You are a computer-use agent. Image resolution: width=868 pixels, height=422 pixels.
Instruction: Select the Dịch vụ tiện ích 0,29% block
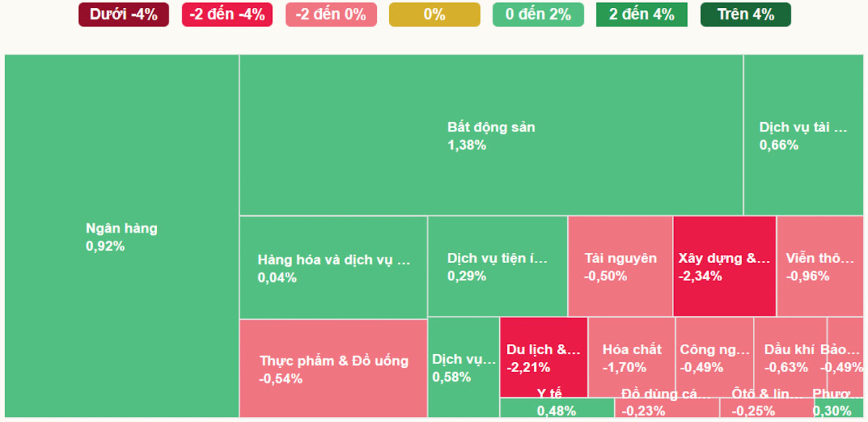(497, 266)
